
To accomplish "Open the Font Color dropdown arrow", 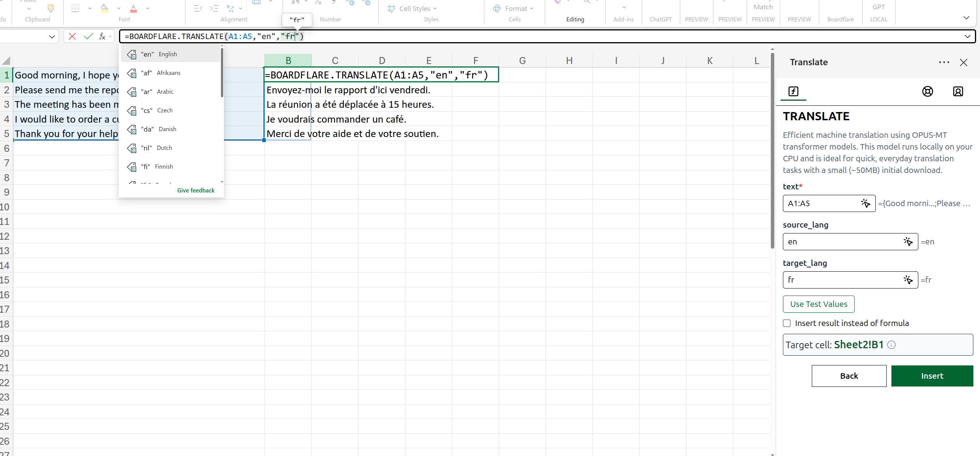I will coord(148,8).
